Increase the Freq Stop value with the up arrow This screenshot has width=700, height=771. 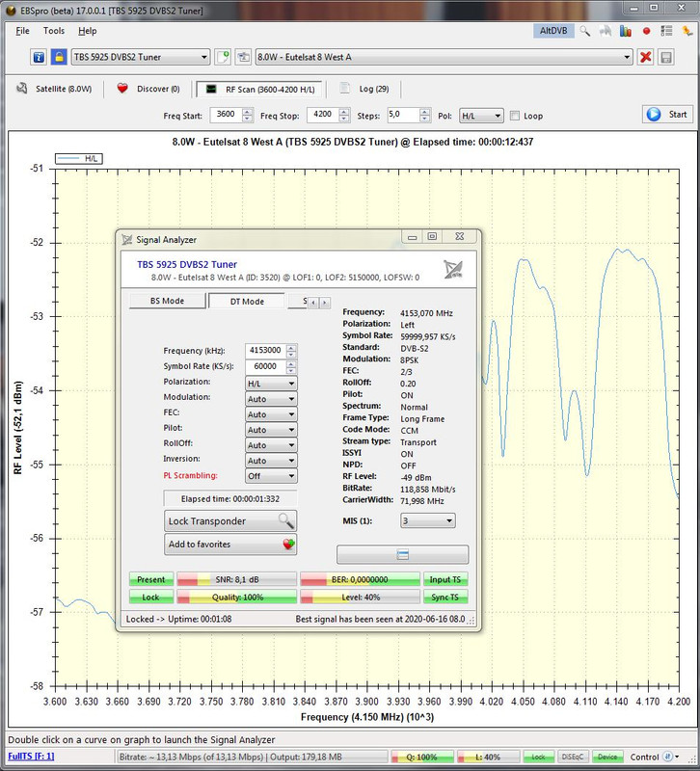tap(344, 112)
